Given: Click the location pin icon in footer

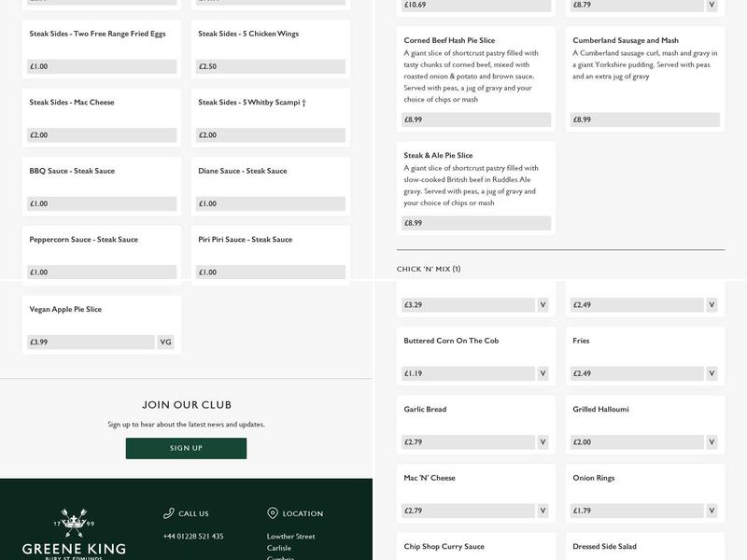Looking at the screenshot, I should tap(273, 513).
